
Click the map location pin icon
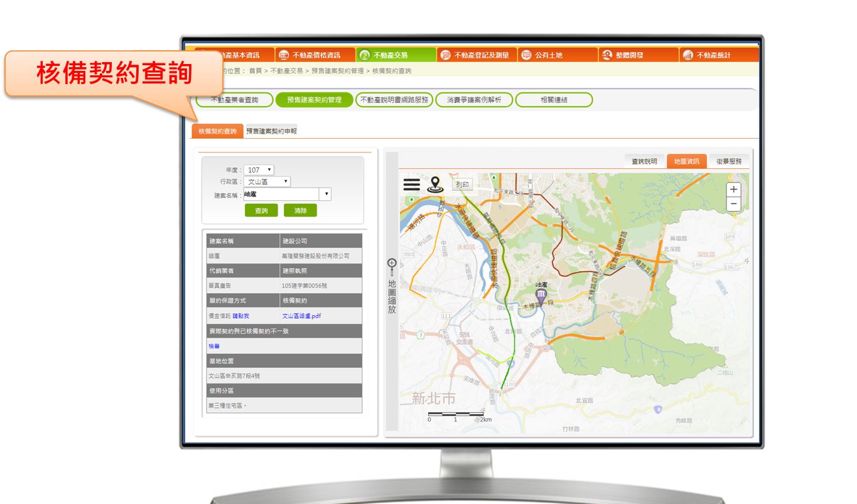pos(434,185)
